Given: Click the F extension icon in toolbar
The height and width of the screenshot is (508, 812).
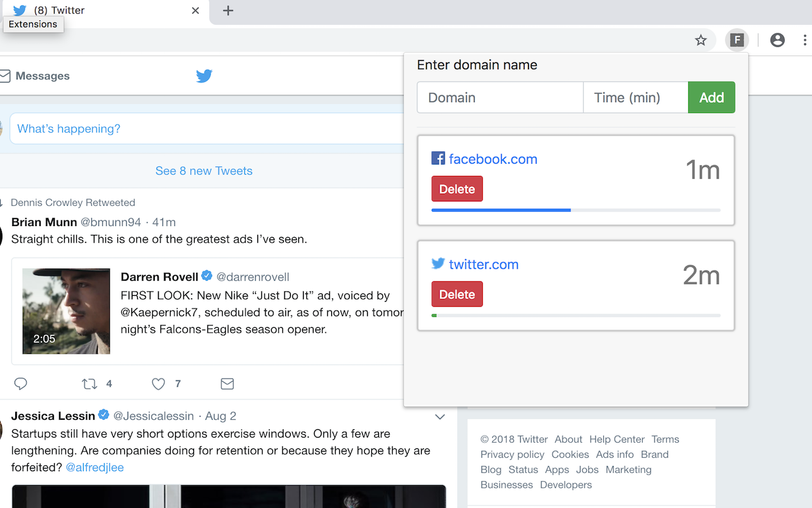Looking at the screenshot, I should coord(737,40).
